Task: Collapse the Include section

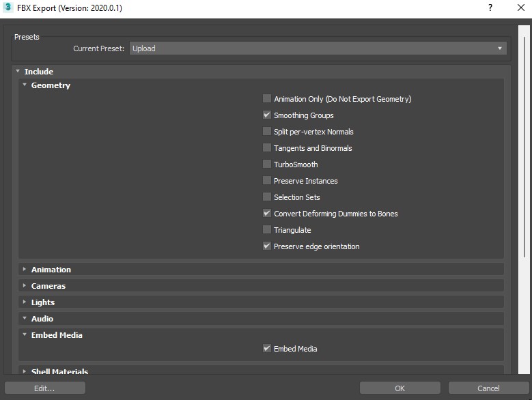Action: click(x=18, y=72)
